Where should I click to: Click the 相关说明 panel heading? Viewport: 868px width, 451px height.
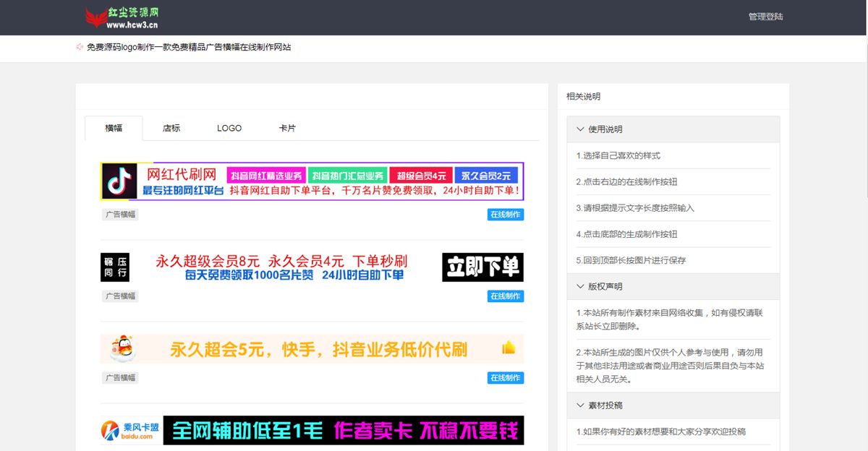(583, 96)
